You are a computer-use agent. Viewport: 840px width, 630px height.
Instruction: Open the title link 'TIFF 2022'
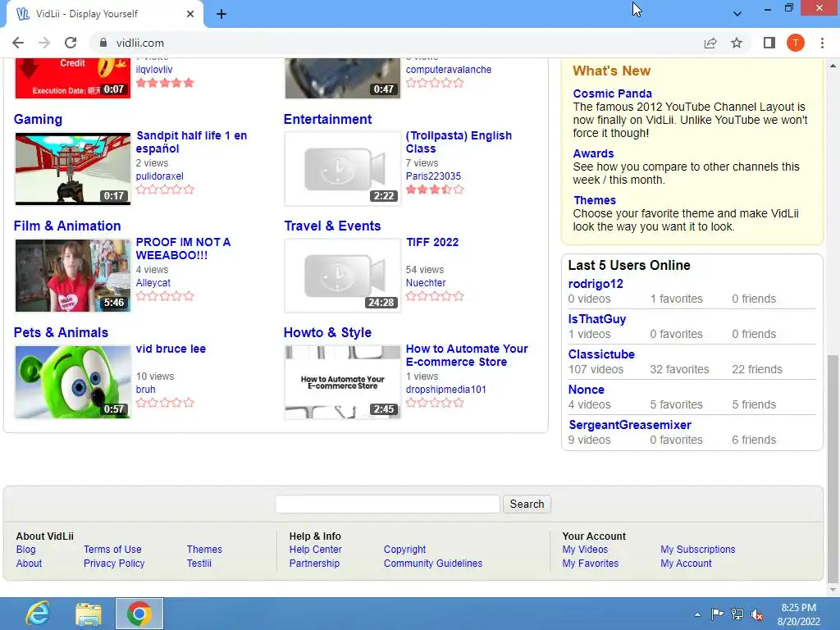click(432, 242)
